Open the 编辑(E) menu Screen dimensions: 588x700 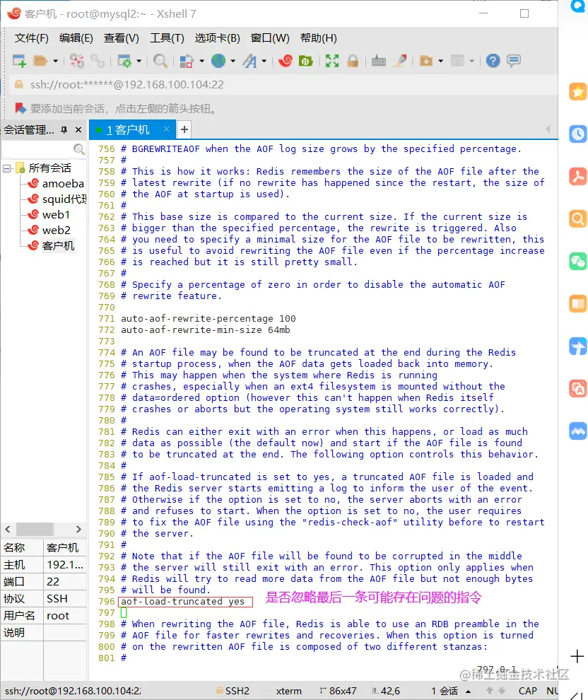pos(76,38)
